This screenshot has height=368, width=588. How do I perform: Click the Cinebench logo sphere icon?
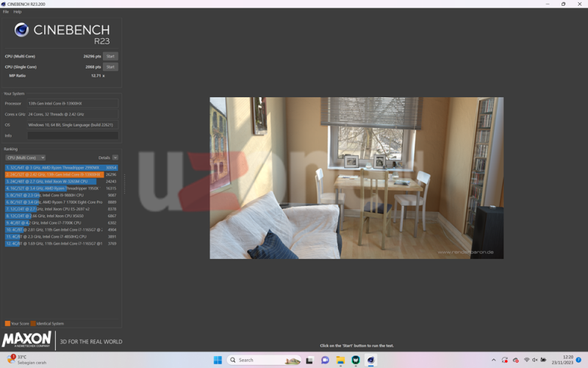pos(21,29)
